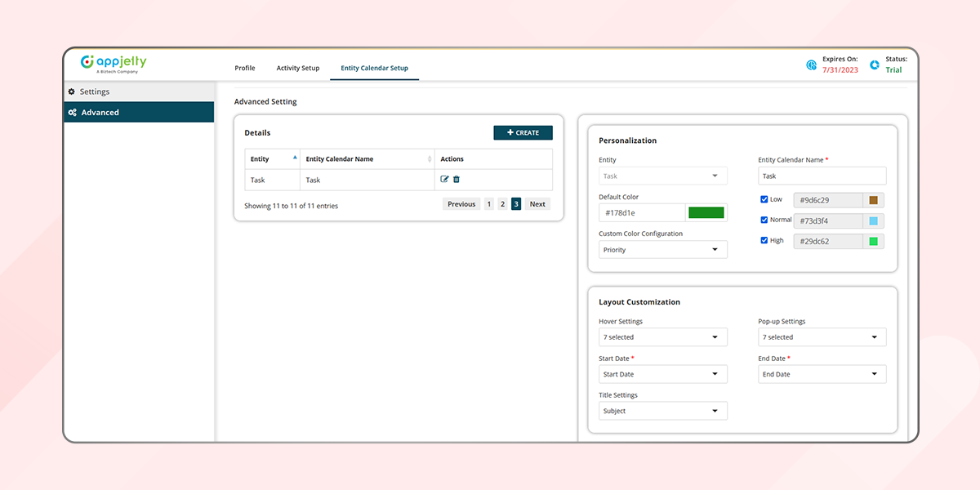
Task: Uncheck the Low priority checkbox
Action: pos(764,199)
